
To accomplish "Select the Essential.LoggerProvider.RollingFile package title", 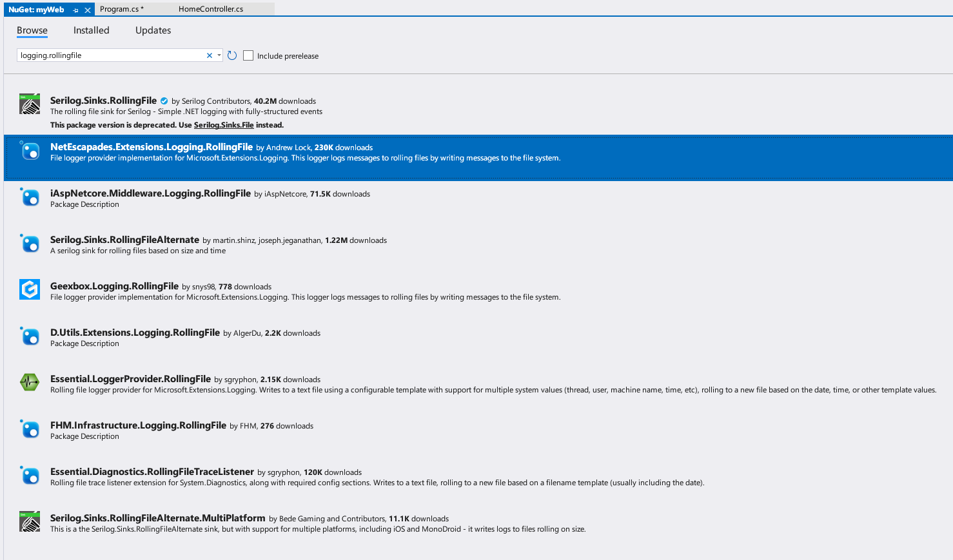I will pos(130,379).
